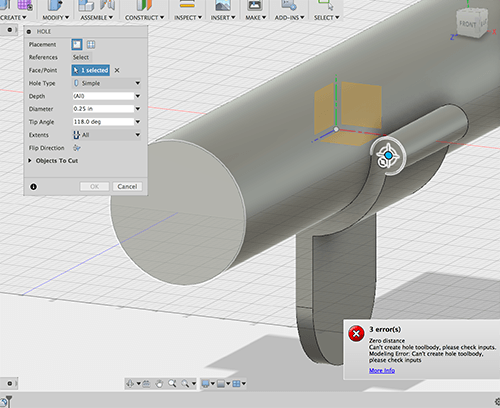Viewport: 500px width, 408px height.
Task: Open the Grid and Snaps dropdown arrow
Action: pyautogui.click(x=228, y=384)
